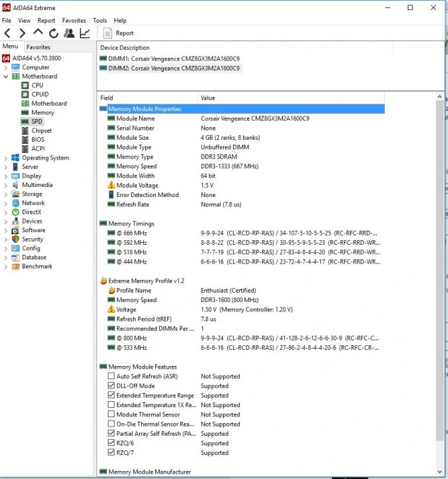448x479 pixels.
Task: Toggle Auto Self Refresh (ASR) checkbox
Action: click(111, 376)
